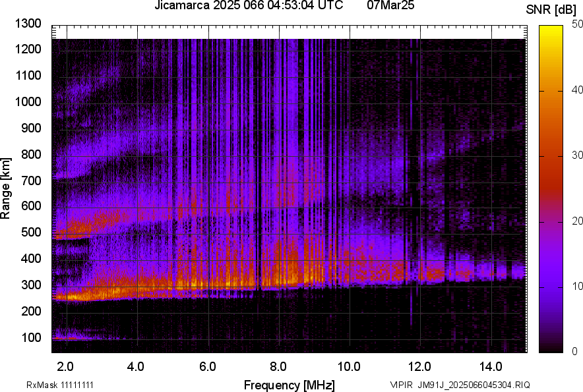Click the black bottom of the SNR colorbar
Screen dimensions: 583x392
(552, 349)
